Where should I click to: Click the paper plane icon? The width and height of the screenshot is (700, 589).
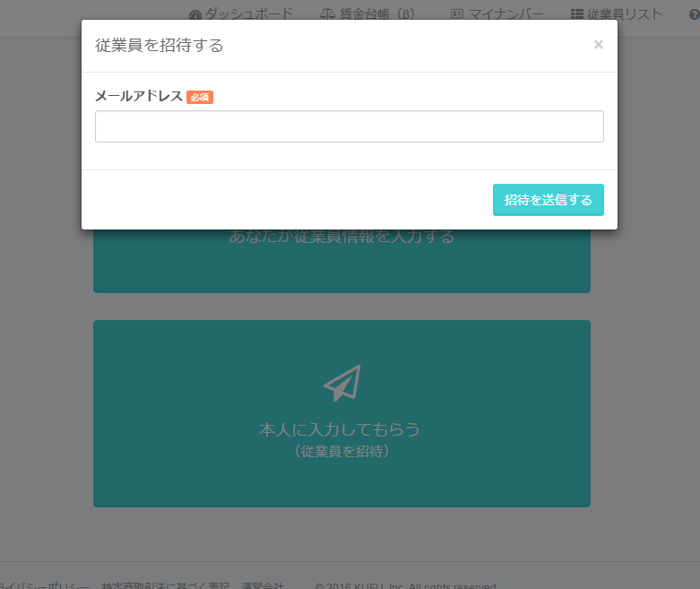pyautogui.click(x=342, y=383)
